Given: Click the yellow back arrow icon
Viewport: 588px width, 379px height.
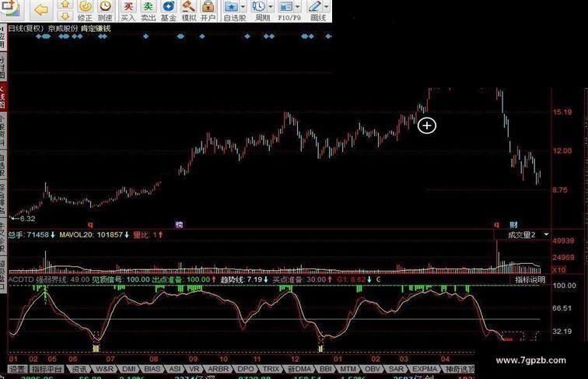Looking at the screenshot, I should [41, 10].
